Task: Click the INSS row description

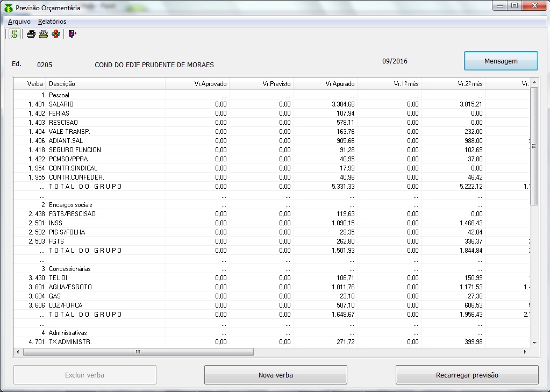Action: pos(56,223)
